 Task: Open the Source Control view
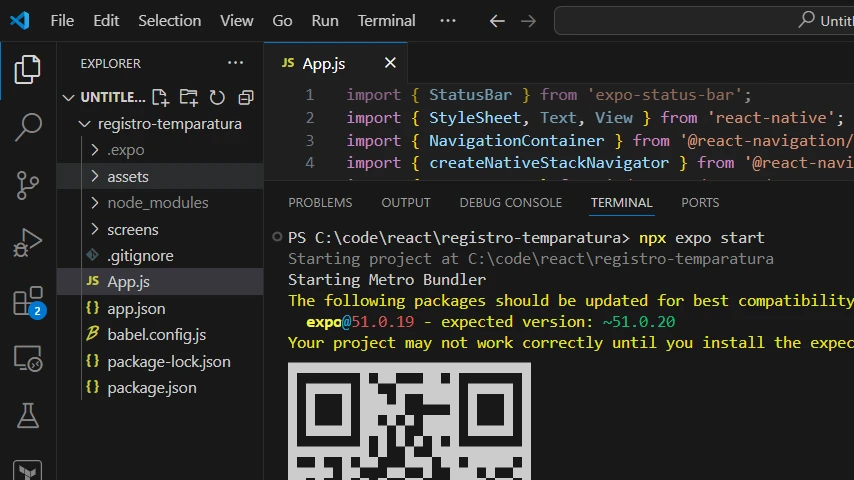[x=27, y=185]
